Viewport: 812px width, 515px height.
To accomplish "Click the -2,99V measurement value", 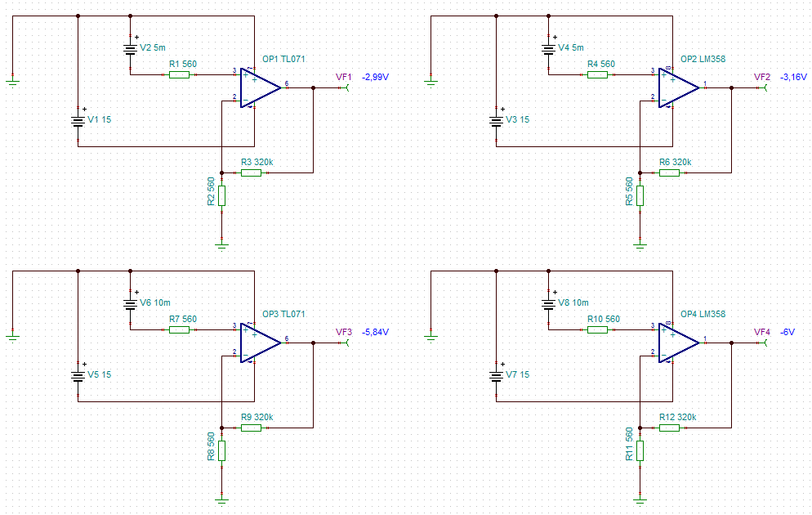I will pos(376,77).
